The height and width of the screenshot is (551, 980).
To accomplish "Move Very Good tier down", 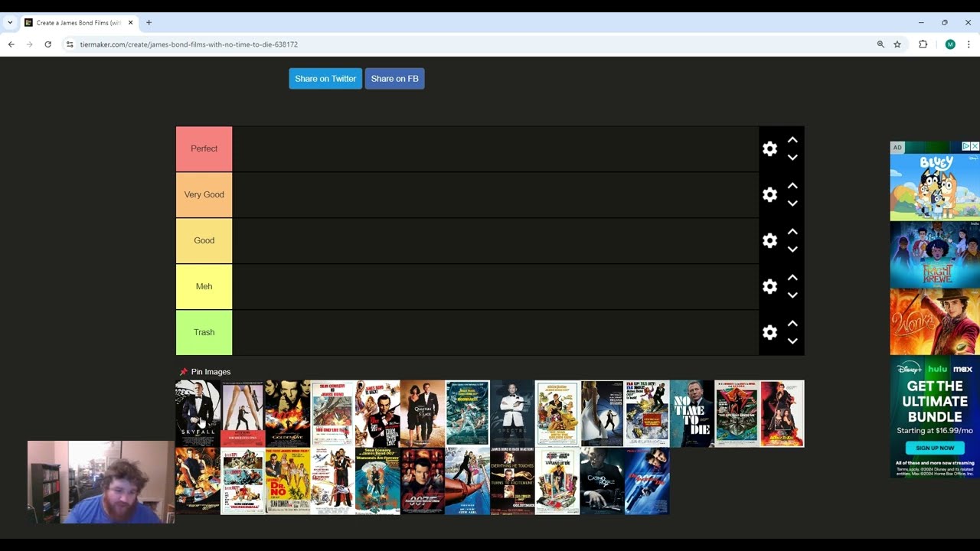I will pyautogui.click(x=792, y=204).
